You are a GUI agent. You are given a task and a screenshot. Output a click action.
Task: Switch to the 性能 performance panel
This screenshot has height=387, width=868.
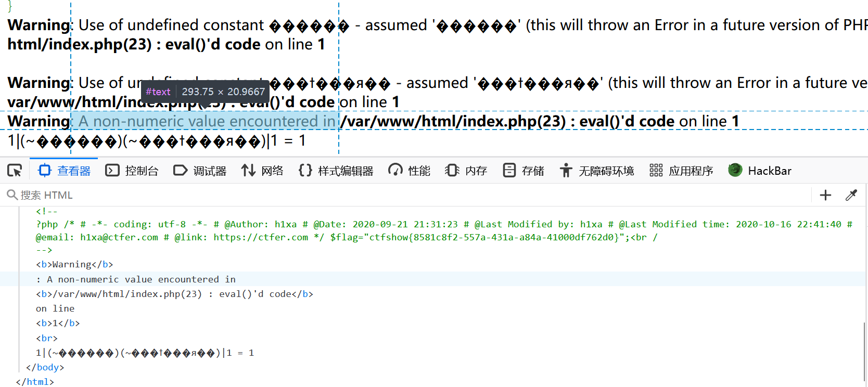pos(410,171)
